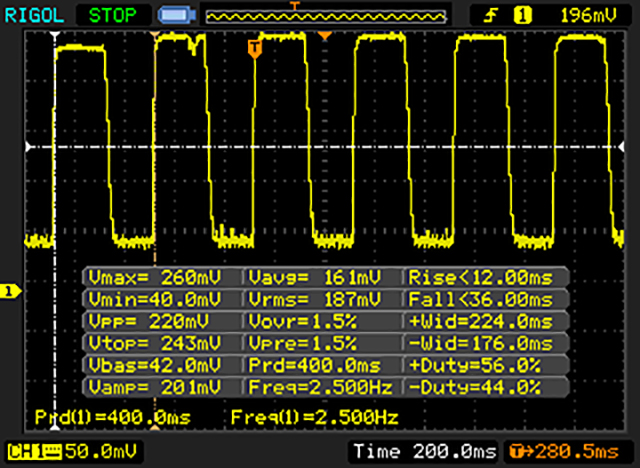Click the green STOP status indicator
The width and height of the screenshot is (640, 468).
tap(112, 16)
